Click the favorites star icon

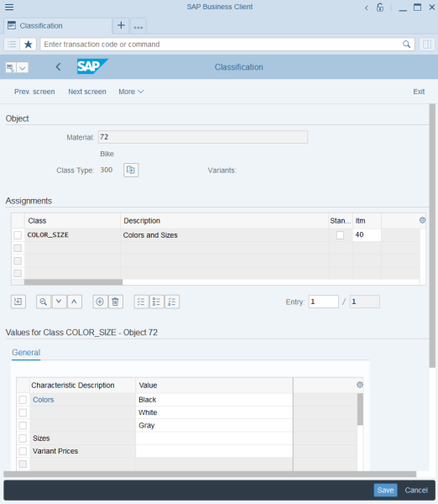[29, 44]
